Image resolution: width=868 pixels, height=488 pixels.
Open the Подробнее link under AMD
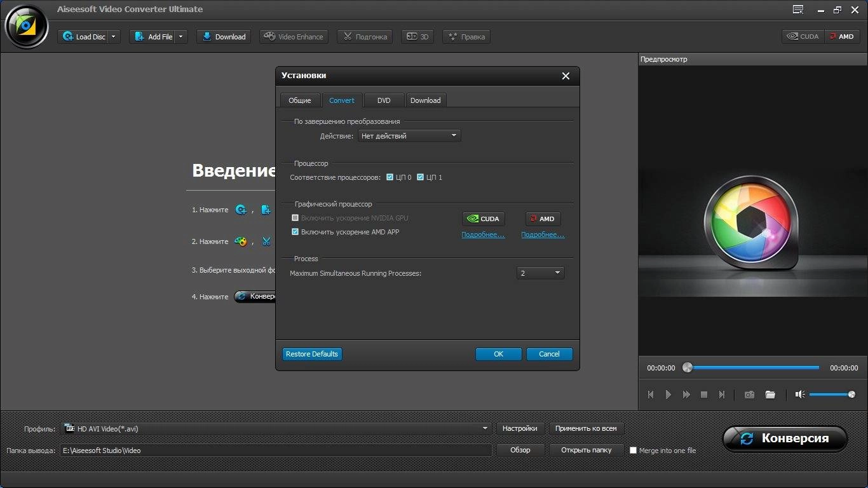point(543,234)
